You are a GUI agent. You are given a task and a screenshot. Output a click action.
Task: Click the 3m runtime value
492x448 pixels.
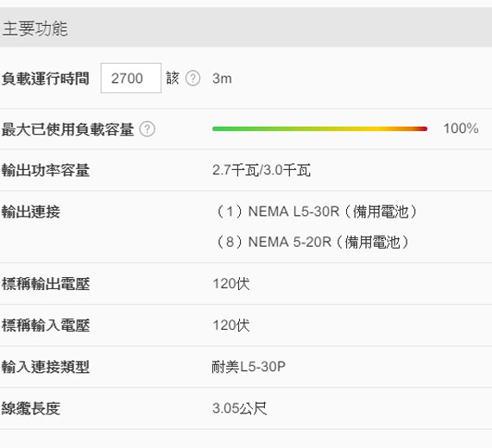coord(222,78)
